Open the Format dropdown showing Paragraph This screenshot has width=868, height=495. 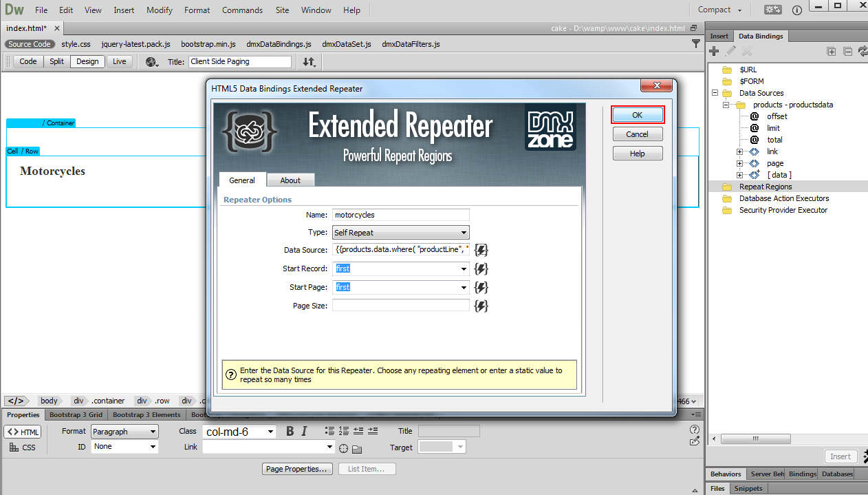click(124, 432)
